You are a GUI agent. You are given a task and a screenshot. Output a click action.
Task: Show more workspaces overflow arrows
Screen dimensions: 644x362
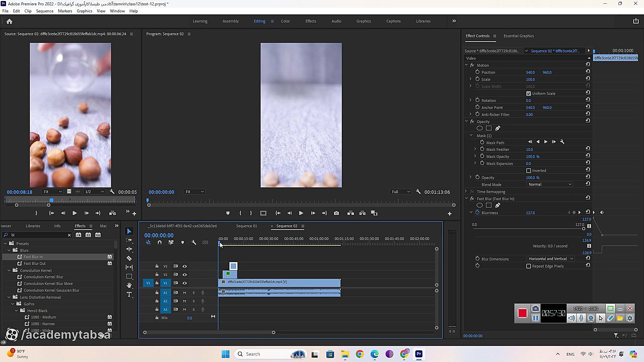pos(454,21)
